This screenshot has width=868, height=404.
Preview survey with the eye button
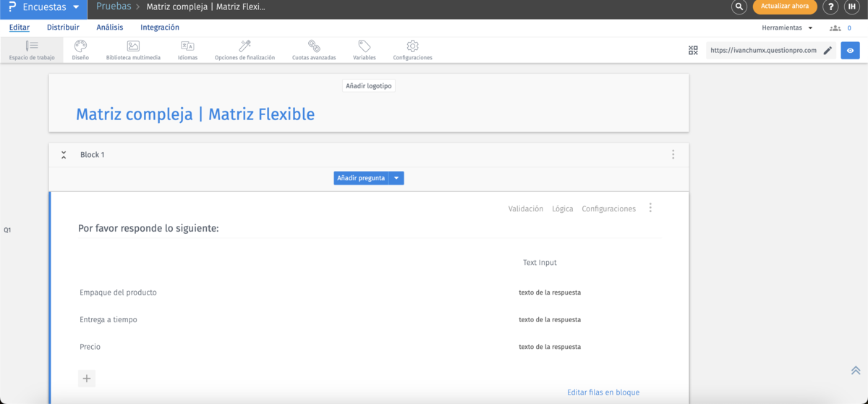(x=850, y=51)
